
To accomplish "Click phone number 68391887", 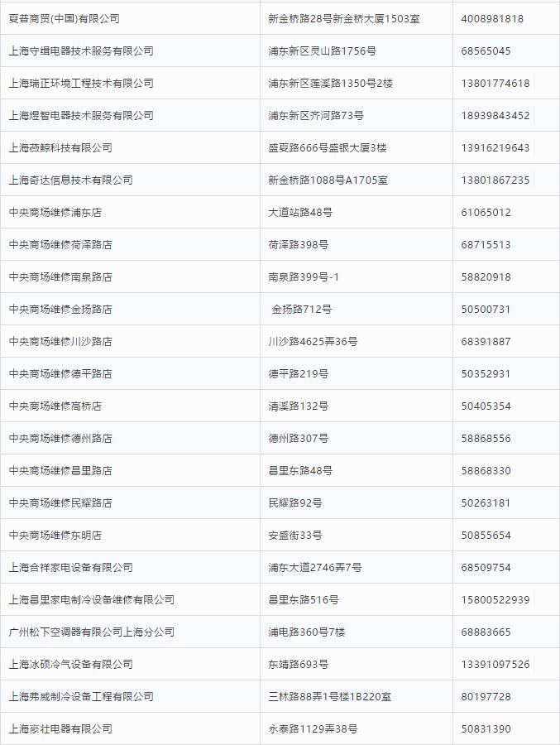I will point(486,342).
